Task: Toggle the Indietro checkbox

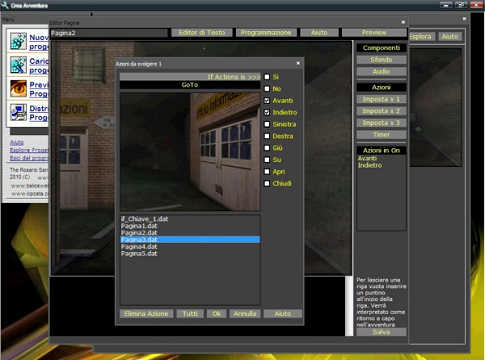Action: [267, 112]
